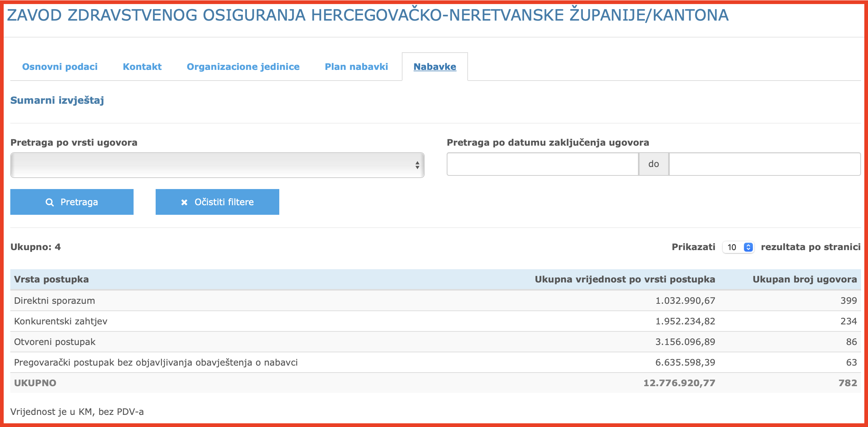Switch to the Kontakt tab
The height and width of the screenshot is (427, 868).
(x=142, y=67)
